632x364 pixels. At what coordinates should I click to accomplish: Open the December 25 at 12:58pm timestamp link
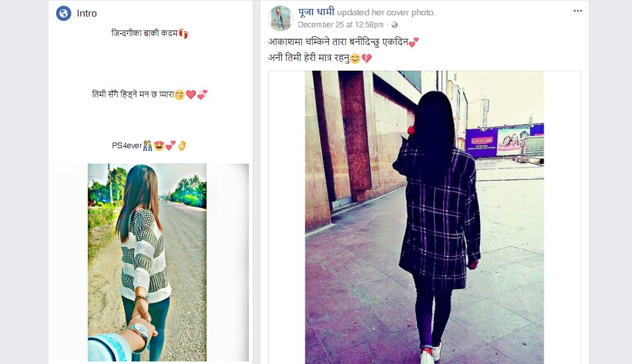pyautogui.click(x=341, y=25)
